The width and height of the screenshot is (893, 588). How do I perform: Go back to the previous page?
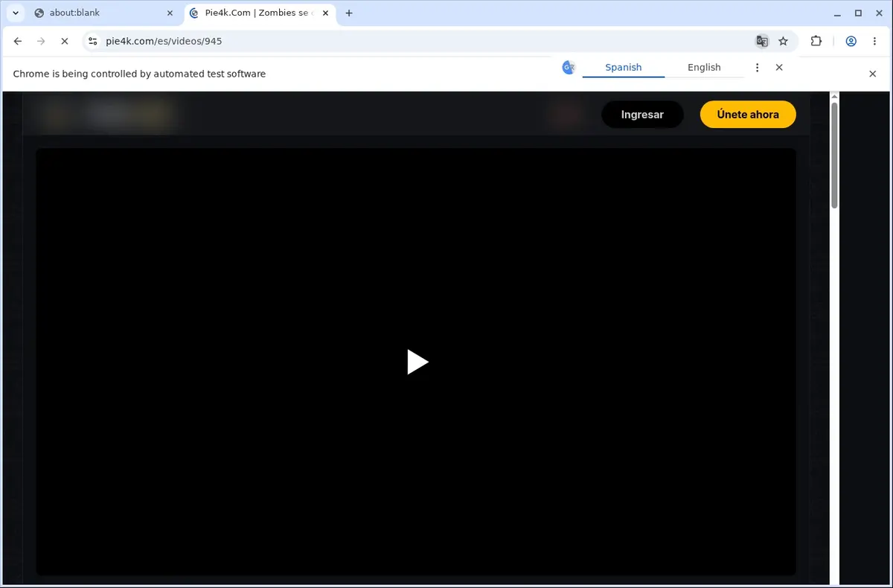pyautogui.click(x=18, y=41)
